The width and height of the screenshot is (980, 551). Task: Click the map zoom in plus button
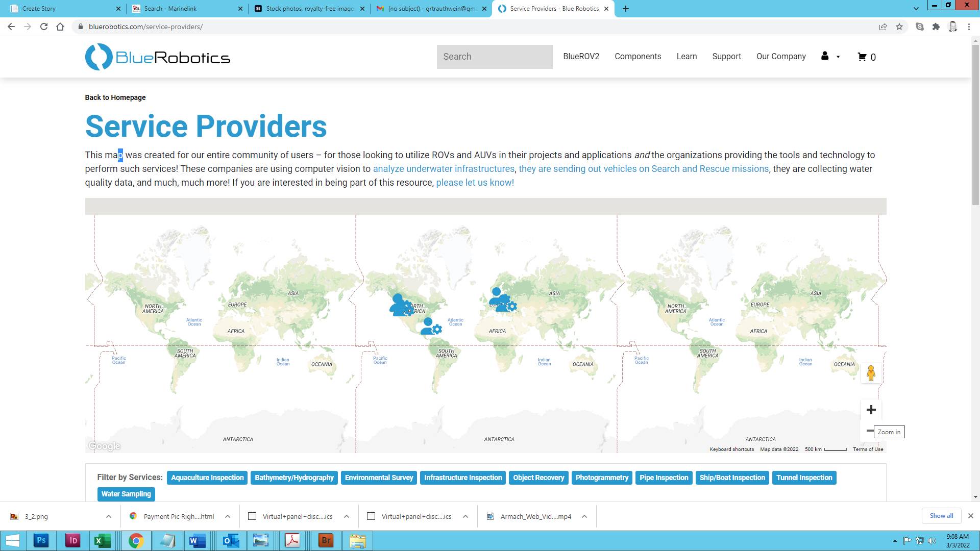pyautogui.click(x=871, y=410)
